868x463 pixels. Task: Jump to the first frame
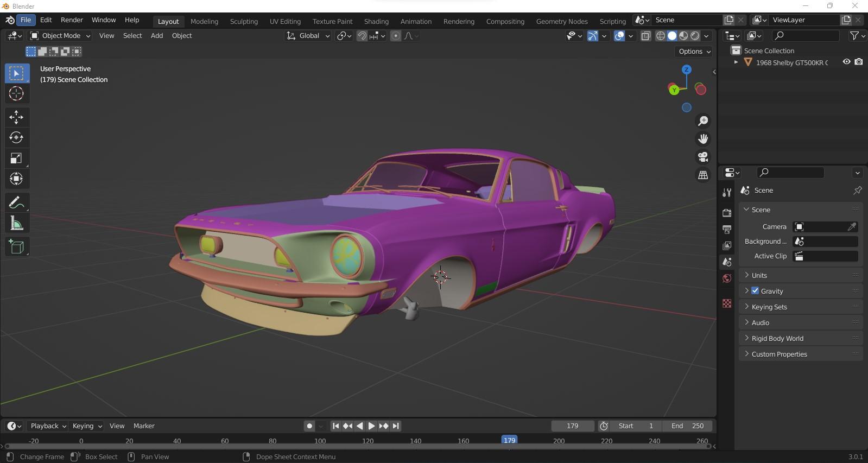point(335,426)
